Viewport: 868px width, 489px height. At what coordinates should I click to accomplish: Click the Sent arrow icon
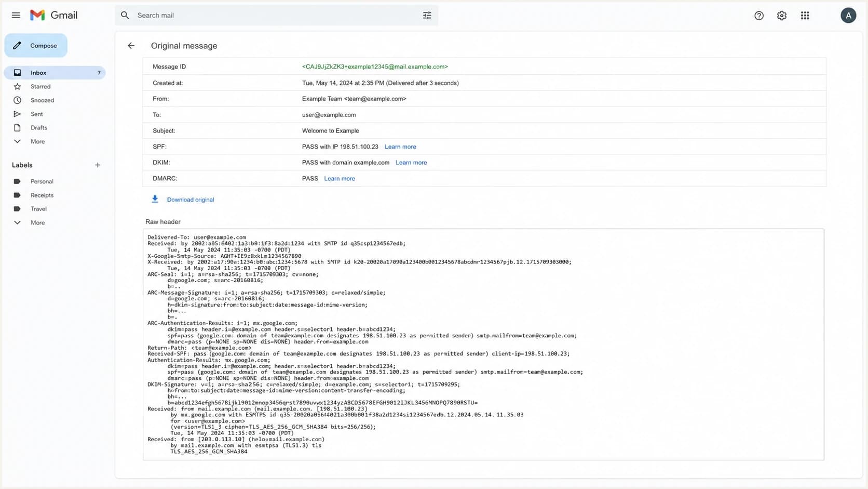[x=17, y=114]
